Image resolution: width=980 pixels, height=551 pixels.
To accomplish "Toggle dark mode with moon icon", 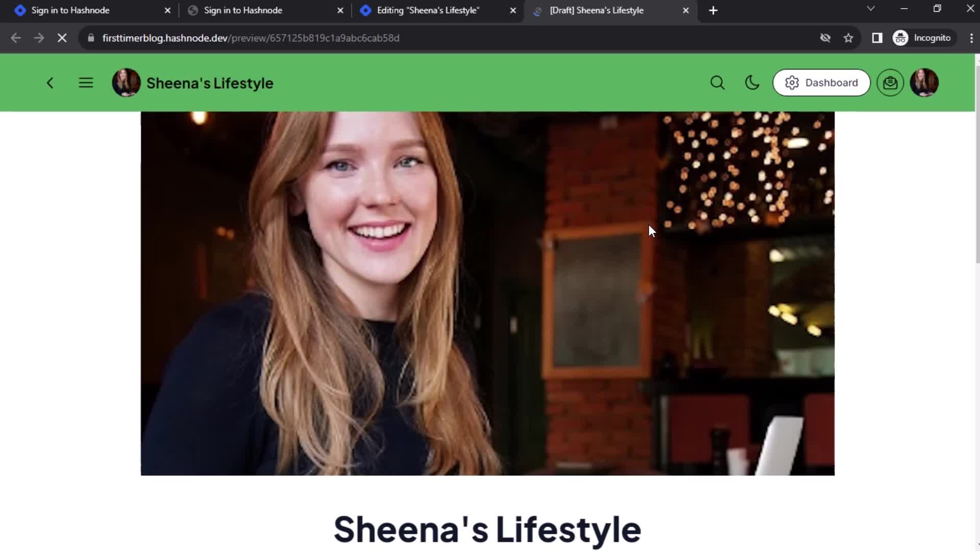I will (752, 82).
